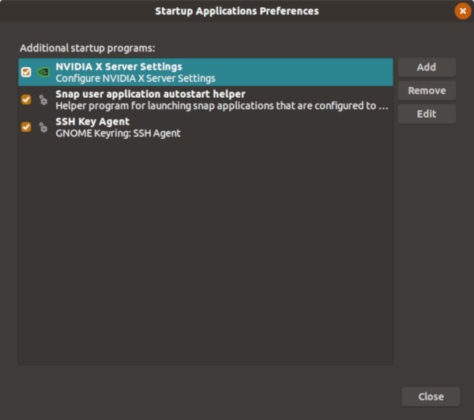Click the Helper program for launching snap description
Screen dimensions: 474x420
222,106
